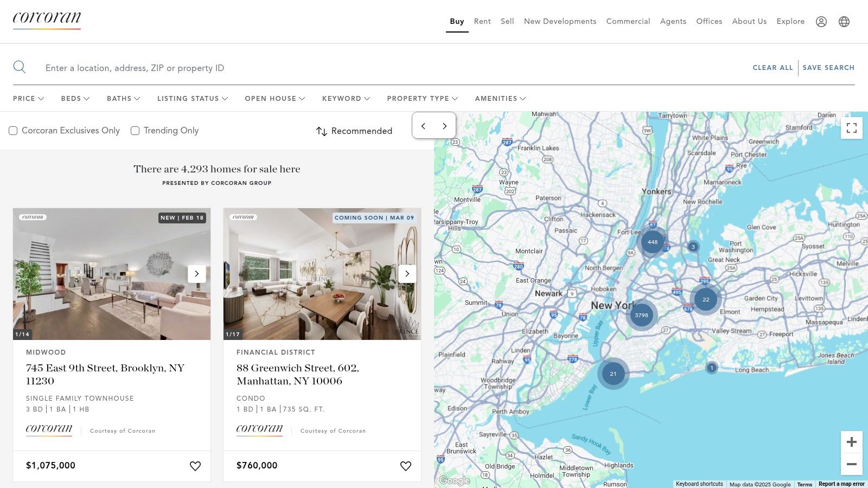
Task: Open 88 Greenwich Street, 602 listing title
Action: [x=298, y=375]
